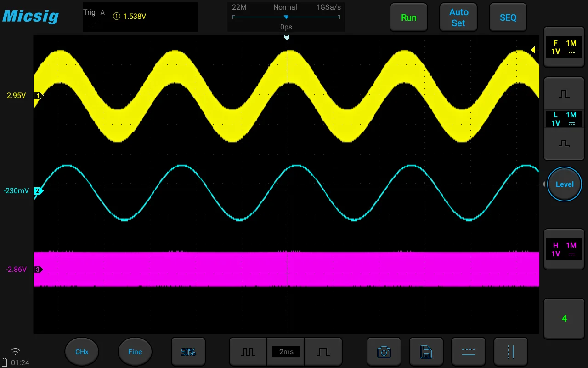Screen dimensions: 588x368
Task: Enable horizontal cursors with the dashed-line icon
Action: click(x=468, y=352)
